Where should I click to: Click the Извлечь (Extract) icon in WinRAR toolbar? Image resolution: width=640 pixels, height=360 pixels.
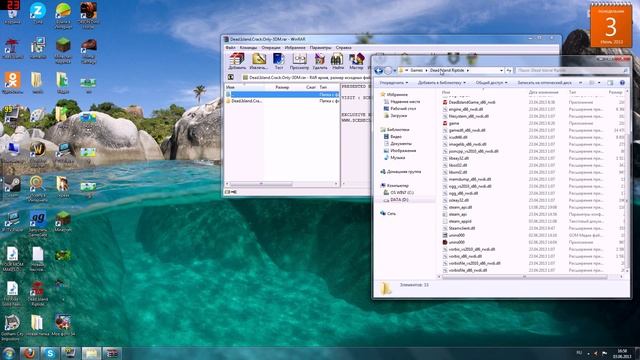(x=258, y=61)
